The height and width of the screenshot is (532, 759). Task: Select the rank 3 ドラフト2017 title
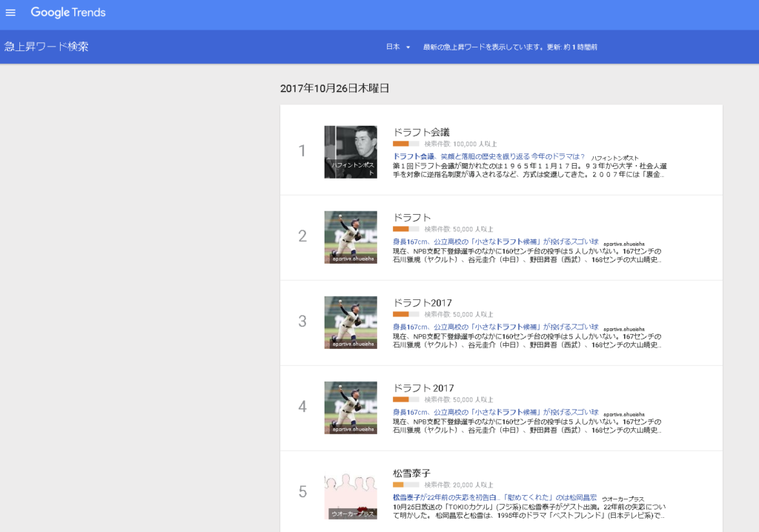point(422,302)
